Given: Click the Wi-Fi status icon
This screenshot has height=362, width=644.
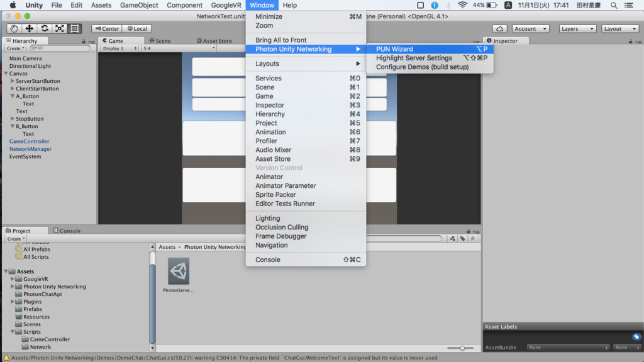Looking at the screenshot, I should point(462,5).
